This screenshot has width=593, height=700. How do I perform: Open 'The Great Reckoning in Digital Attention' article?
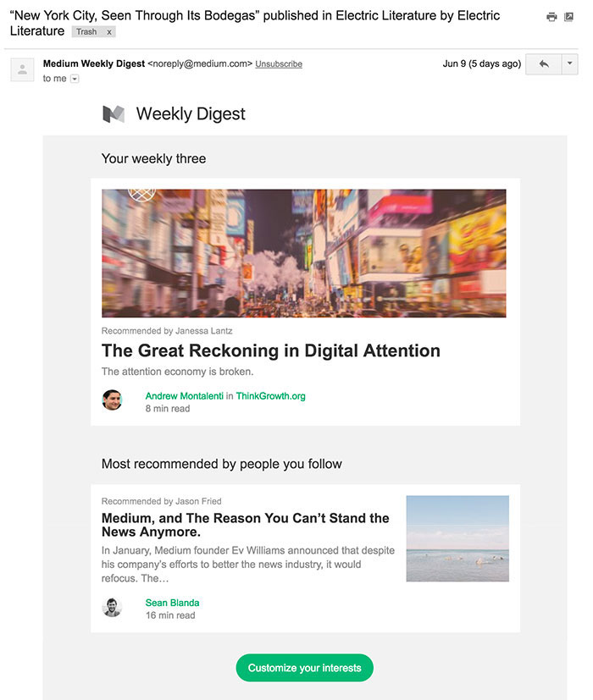(270, 350)
